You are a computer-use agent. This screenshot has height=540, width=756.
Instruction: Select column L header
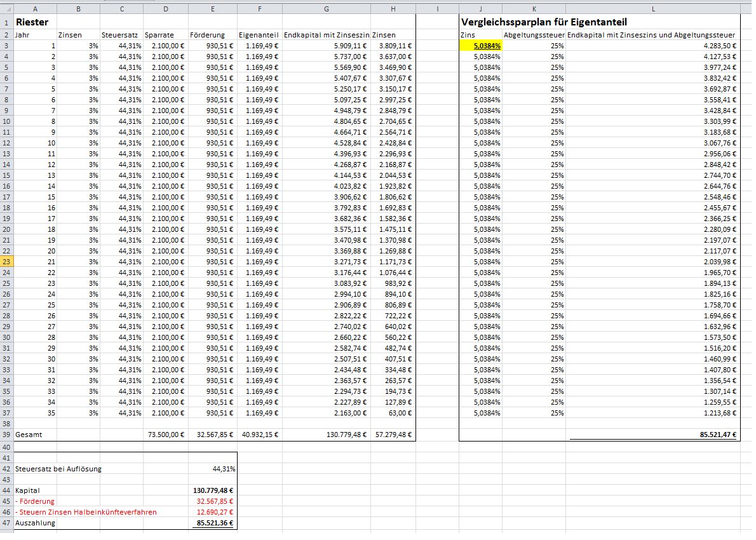coord(653,8)
